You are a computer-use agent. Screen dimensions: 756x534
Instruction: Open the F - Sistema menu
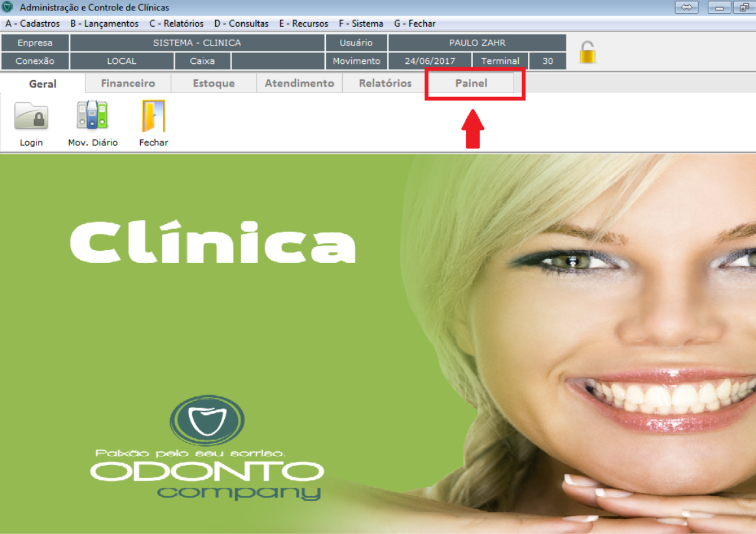pyautogui.click(x=360, y=23)
